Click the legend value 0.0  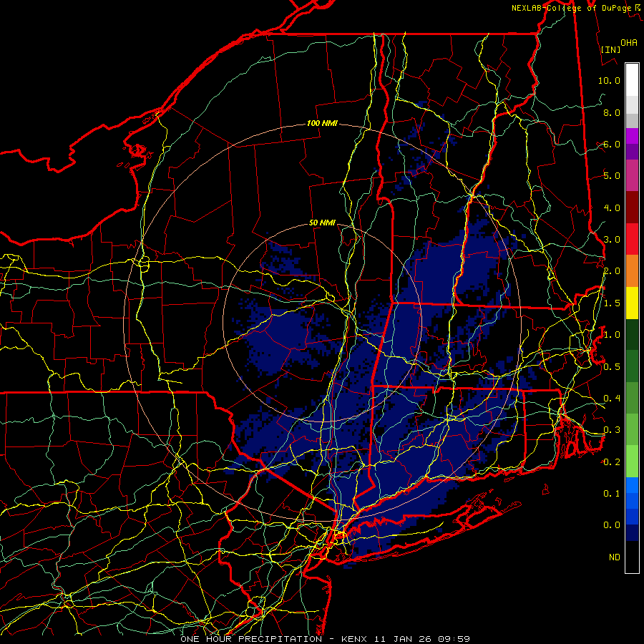tap(612, 525)
